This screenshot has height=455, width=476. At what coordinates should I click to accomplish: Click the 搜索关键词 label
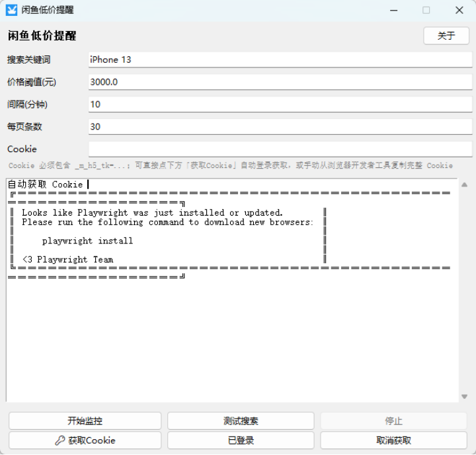click(29, 60)
